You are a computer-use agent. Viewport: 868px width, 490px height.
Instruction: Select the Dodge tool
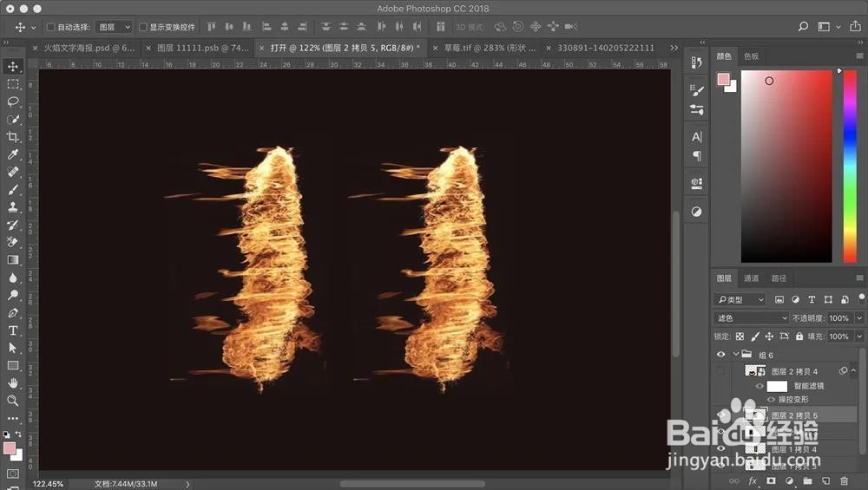click(13, 296)
